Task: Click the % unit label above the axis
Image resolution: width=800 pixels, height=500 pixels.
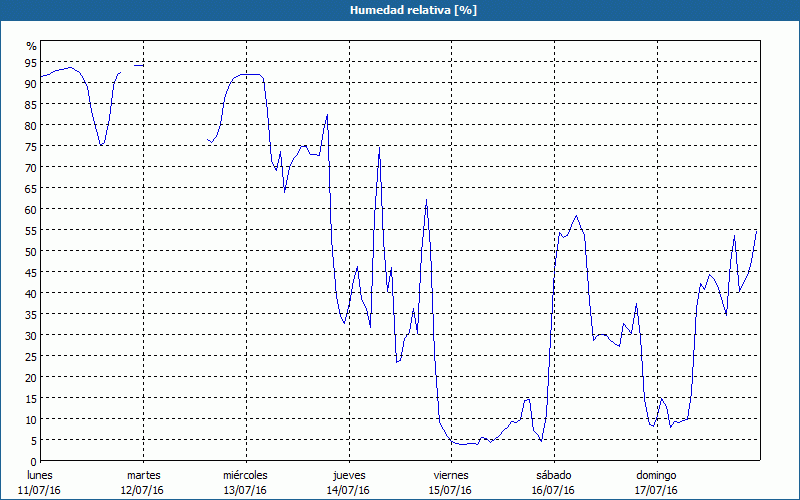Action: (x=31, y=46)
